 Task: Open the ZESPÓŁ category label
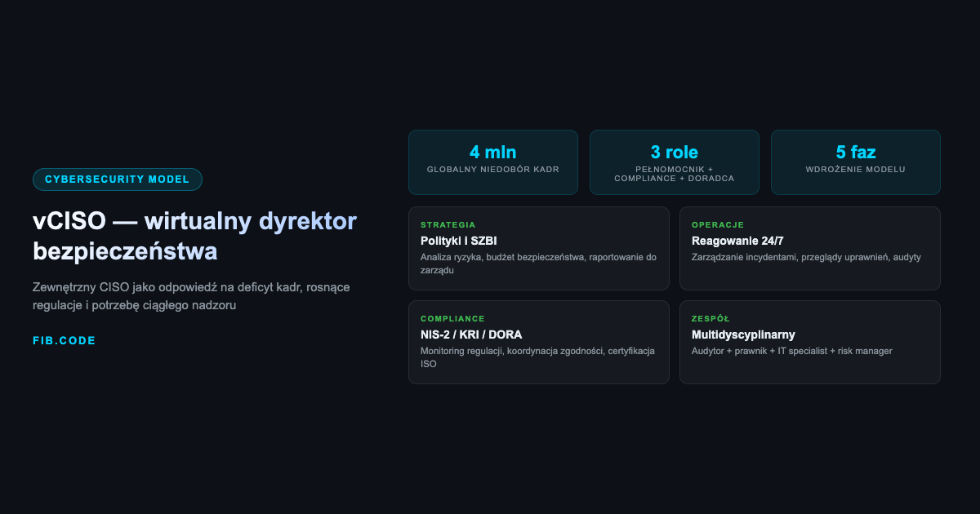[x=710, y=318]
